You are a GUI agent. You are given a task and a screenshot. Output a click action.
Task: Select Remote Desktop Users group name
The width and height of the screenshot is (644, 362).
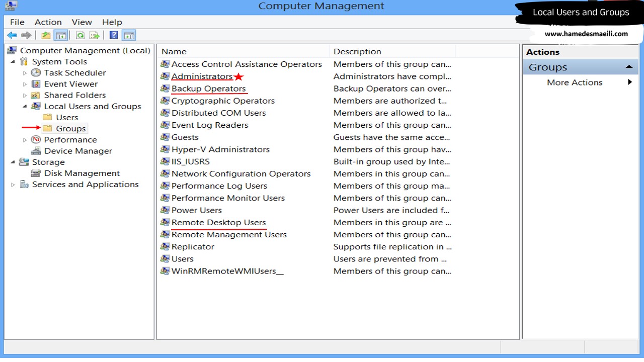click(219, 222)
